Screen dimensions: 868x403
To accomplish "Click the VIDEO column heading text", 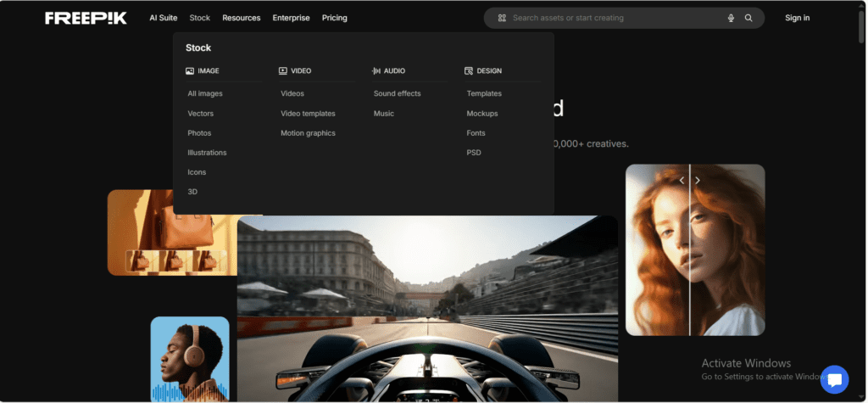I will click(301, 71).
